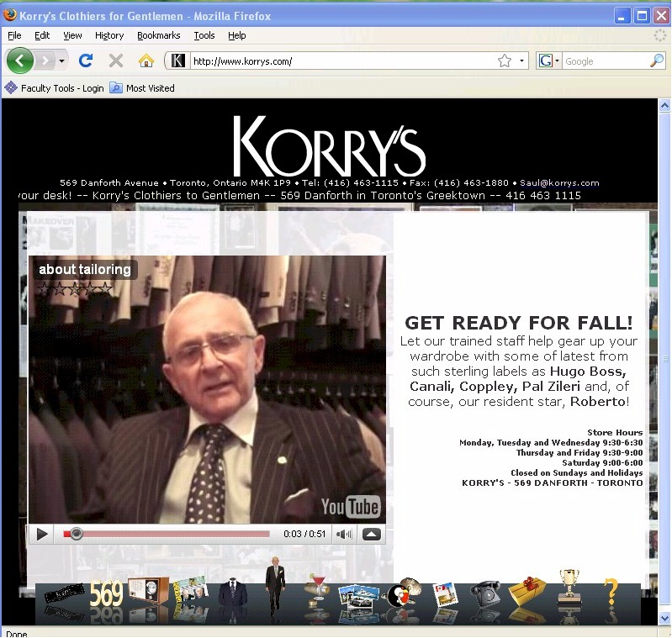
Task: Open the File menu
Action: point(14,35)
